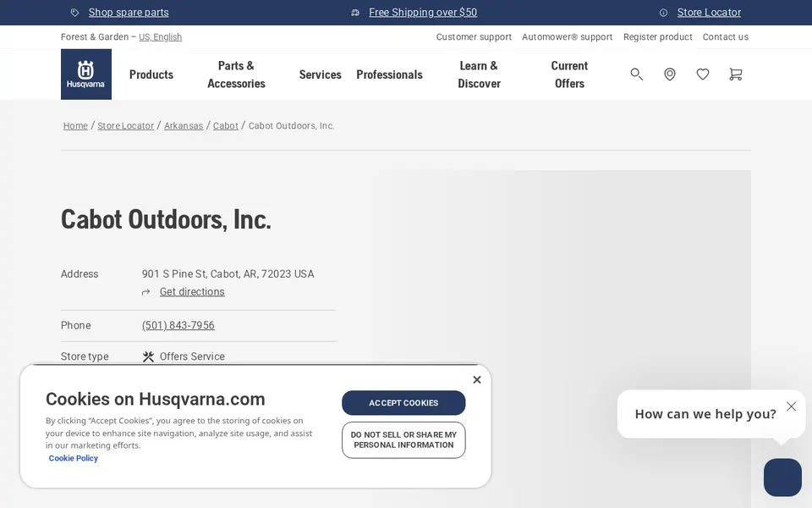Go to Home breadcrumb
This screenshot has height=508, width=812.
click(75, 126)
